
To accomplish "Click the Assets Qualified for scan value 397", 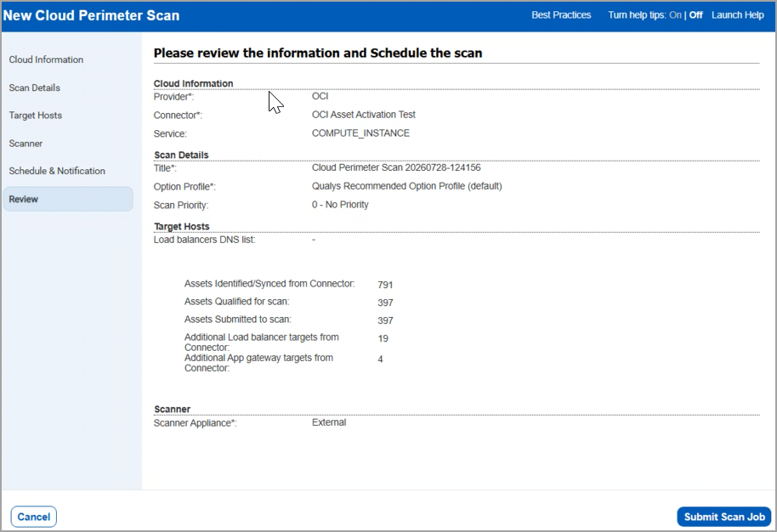I will click(x=385, y=303).
